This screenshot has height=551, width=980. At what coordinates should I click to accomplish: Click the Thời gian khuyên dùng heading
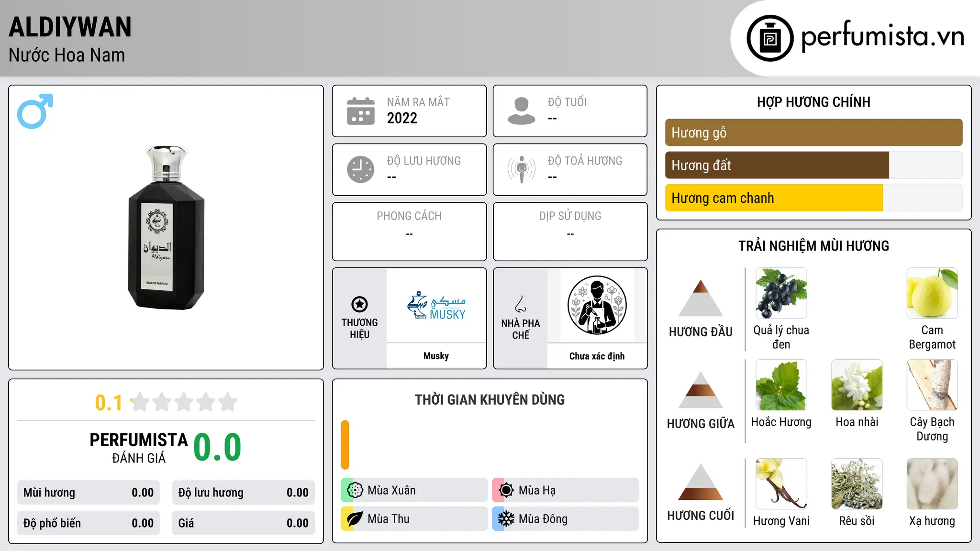click(490, 399)
